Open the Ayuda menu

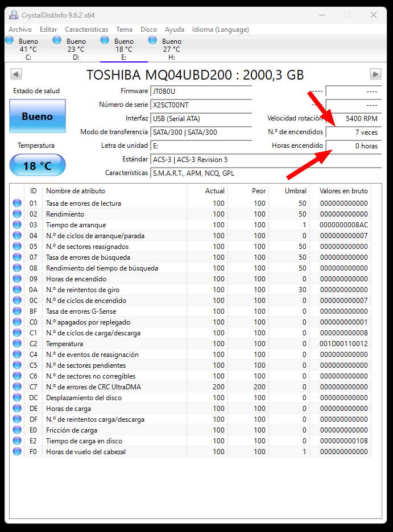coord(175,30)
